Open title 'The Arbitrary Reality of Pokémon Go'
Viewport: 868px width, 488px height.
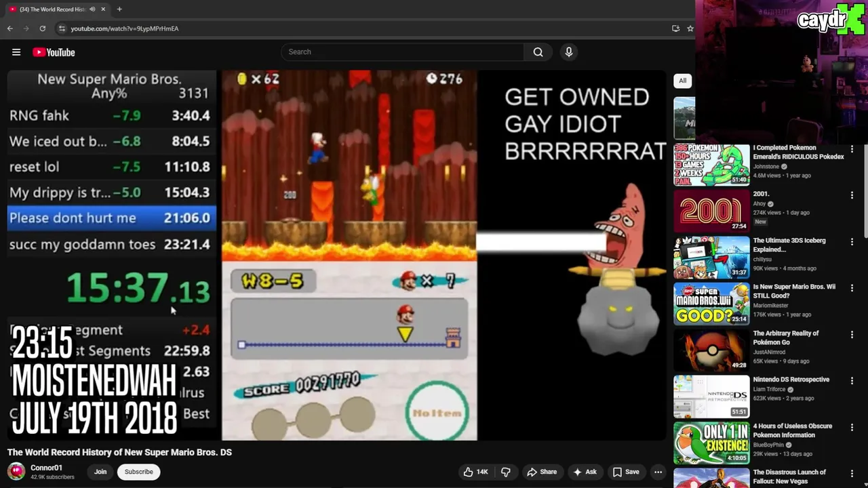(x=786, y=338)
